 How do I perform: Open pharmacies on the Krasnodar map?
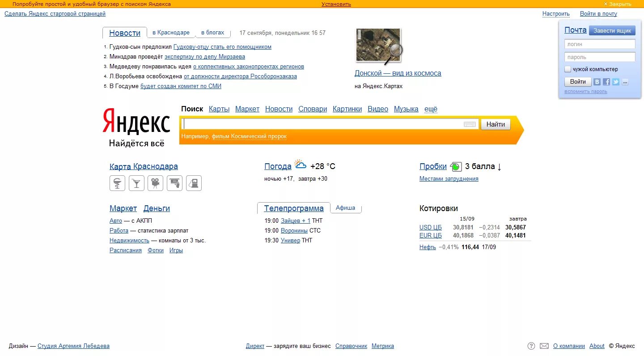[x=117, y=183]
